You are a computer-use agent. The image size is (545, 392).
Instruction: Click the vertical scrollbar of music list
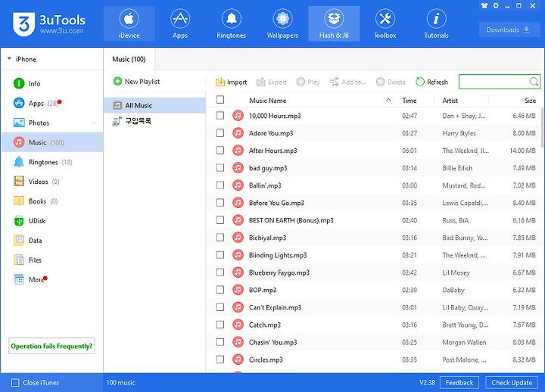coord(543,127)
